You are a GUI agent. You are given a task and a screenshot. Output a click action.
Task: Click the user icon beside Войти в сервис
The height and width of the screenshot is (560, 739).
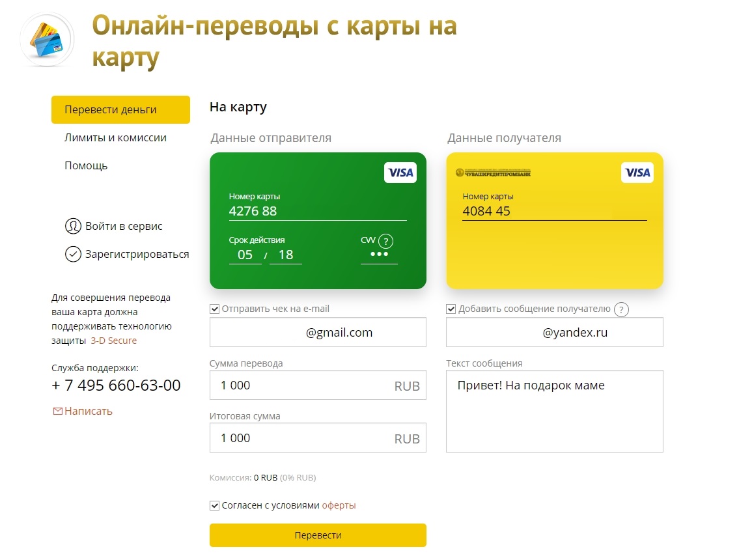(x=72, y=227)
